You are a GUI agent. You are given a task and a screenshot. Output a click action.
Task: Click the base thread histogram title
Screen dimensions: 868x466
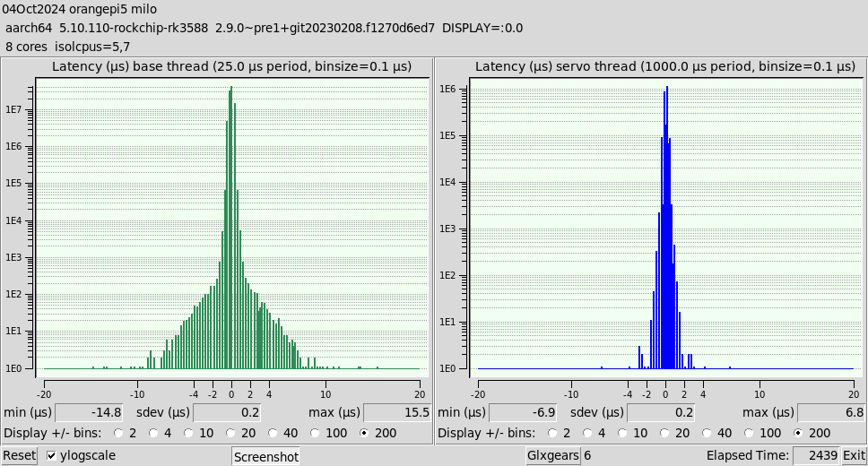pos(232,66)
